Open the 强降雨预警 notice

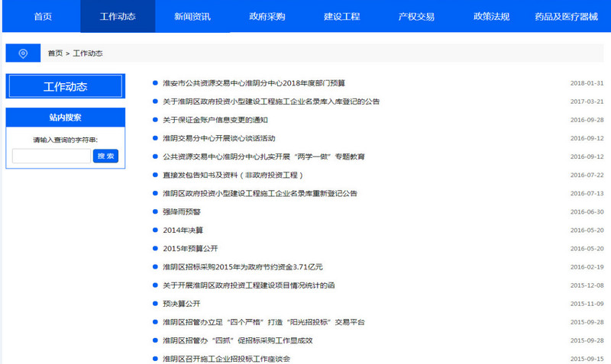(181, 212)
